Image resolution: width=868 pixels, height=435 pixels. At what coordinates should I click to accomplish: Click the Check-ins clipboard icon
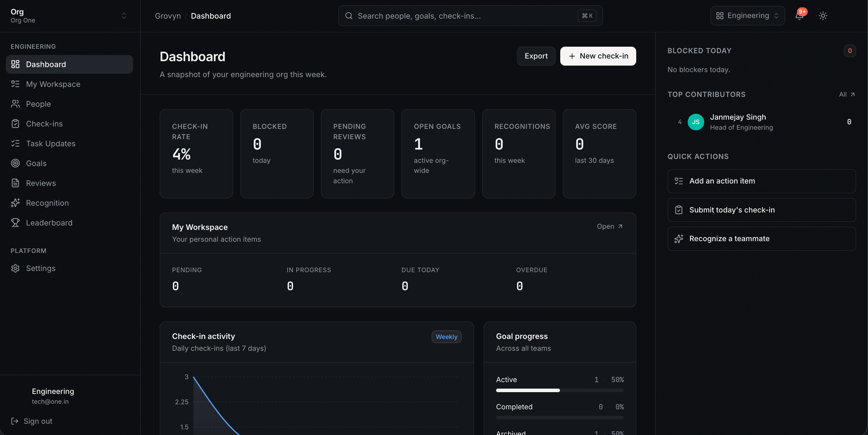point(15,124)
